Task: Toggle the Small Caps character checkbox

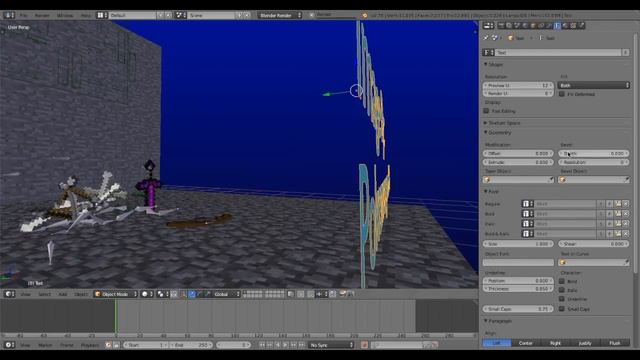Action: click(x=562, y=309)
